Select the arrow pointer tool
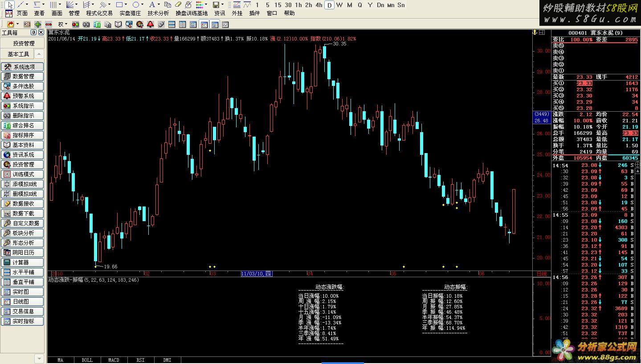Viewport: 641px width, 364px height. (10, 5)
